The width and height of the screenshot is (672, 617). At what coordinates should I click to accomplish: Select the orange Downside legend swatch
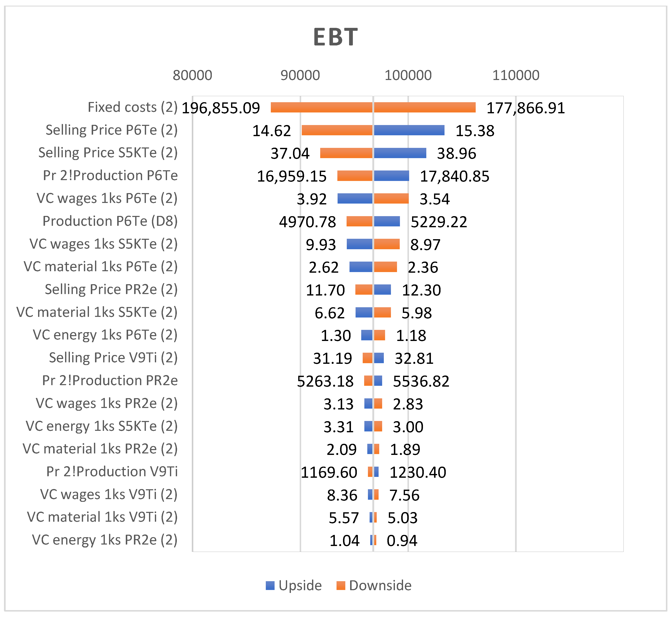(x=341, y=585)
